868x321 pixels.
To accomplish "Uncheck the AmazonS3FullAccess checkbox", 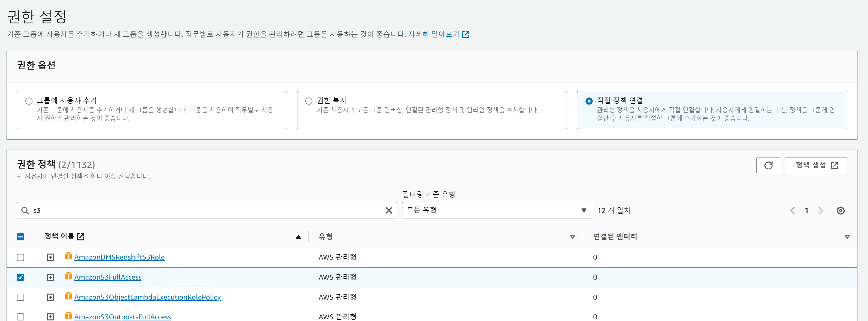I will click(x=21, y=277).
